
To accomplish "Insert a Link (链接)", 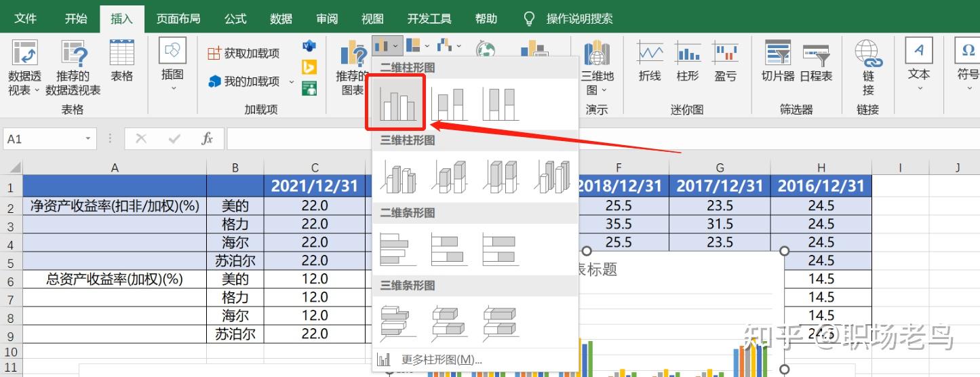I will (x=868, y=68).
